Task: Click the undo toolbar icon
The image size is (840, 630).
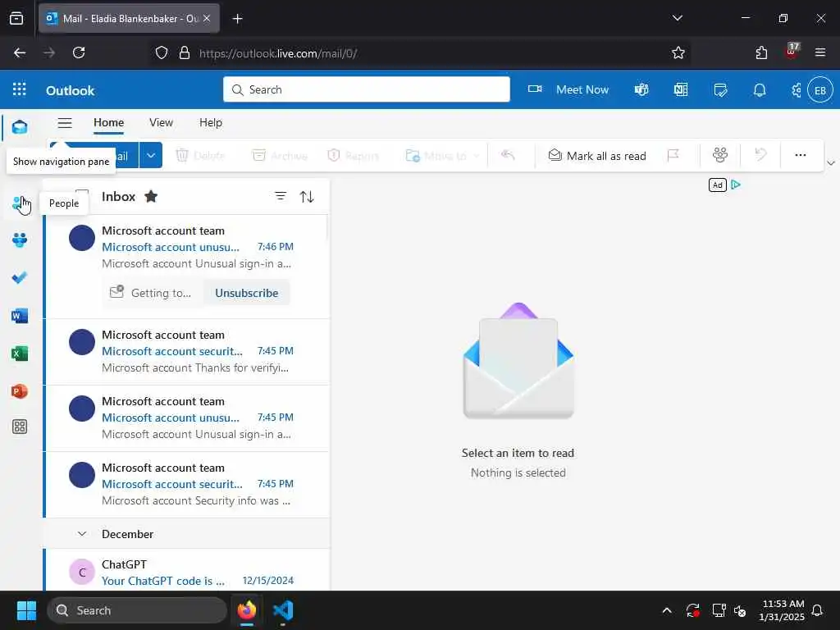Action: pyautogui.click(x=760, y=155)
